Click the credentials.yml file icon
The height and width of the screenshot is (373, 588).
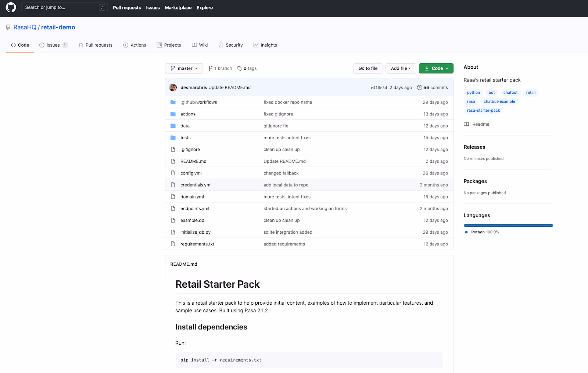click(173, 184)
